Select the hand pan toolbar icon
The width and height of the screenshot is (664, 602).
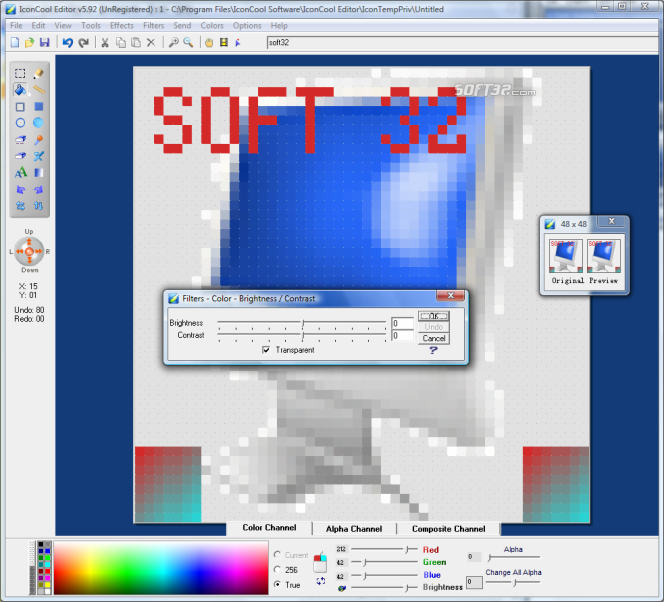coord(209,43)
